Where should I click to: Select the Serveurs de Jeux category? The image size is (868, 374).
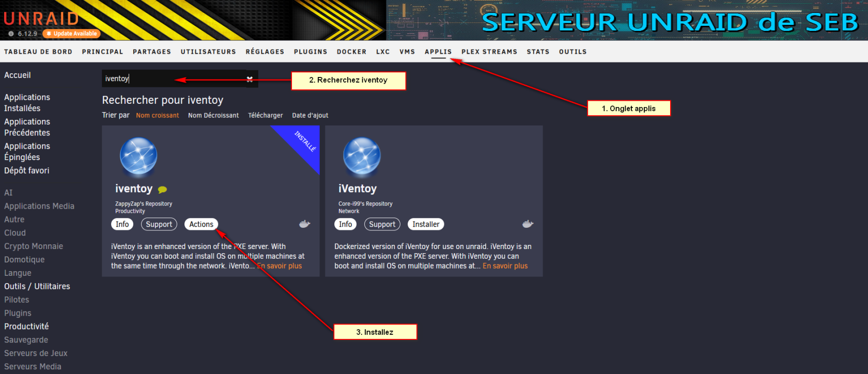click(x=36, y=353)
